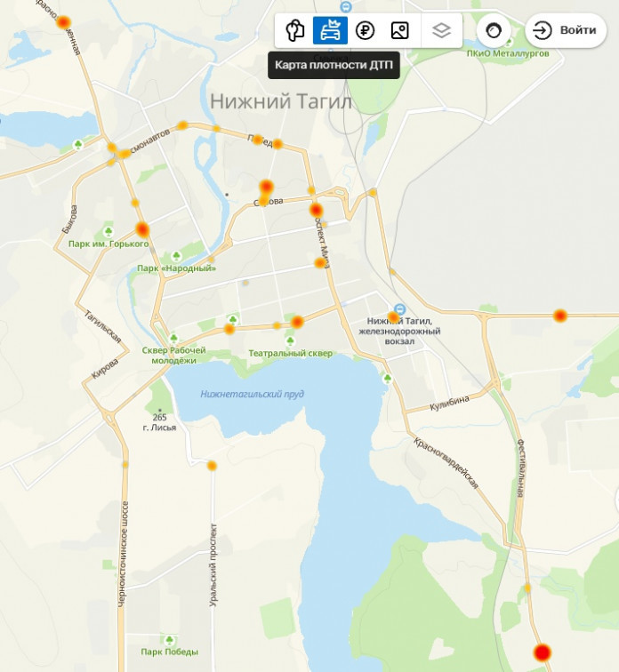Screen dimensions: 619x672
Task: Select the ruble price layer icon
Action: click(365, 30)
